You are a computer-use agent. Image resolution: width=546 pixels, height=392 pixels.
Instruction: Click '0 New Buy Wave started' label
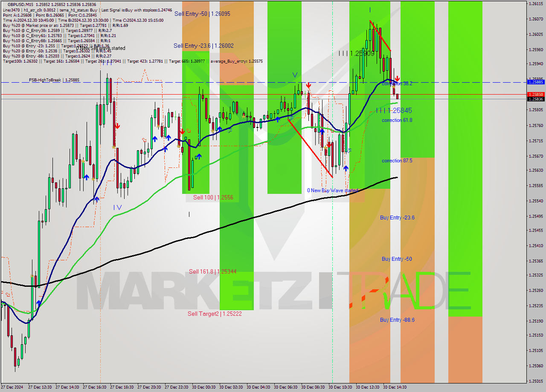[333, 190]
